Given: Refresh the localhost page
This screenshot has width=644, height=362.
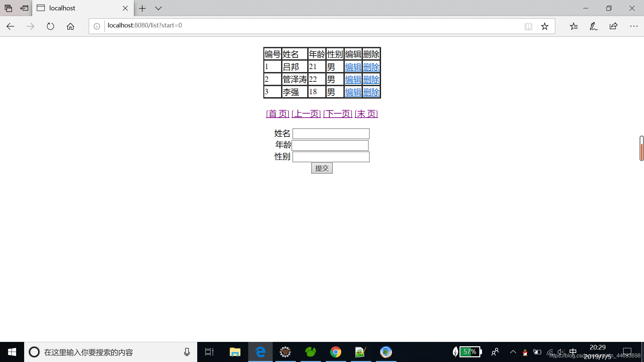Looking at the screenshot, I should click(x=50, y=26).
